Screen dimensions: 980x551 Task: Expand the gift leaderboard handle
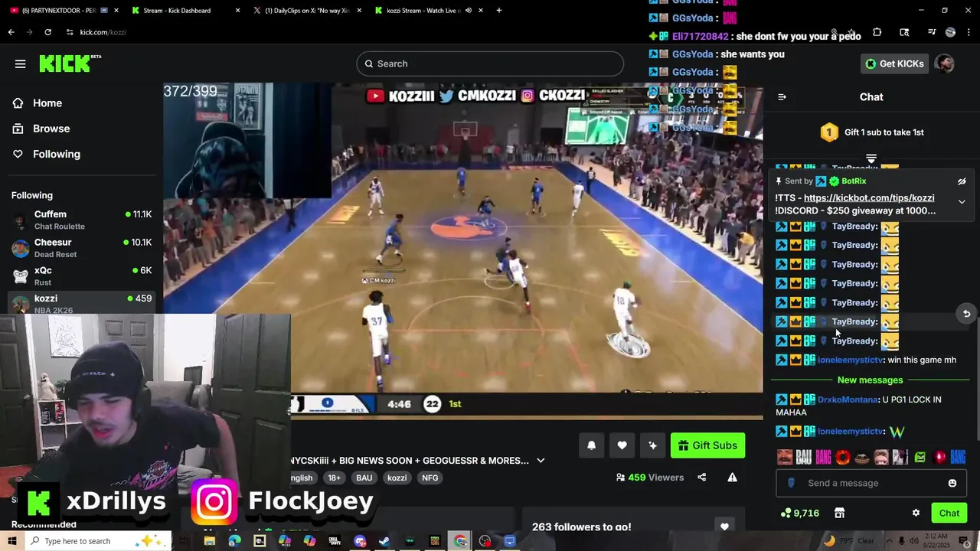click(871, 158)
